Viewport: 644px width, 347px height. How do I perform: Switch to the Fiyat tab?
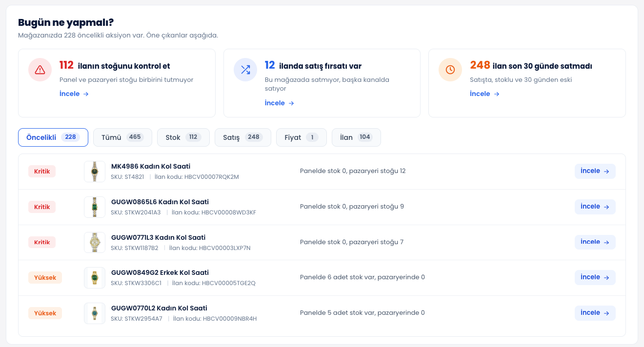point(302,137)
